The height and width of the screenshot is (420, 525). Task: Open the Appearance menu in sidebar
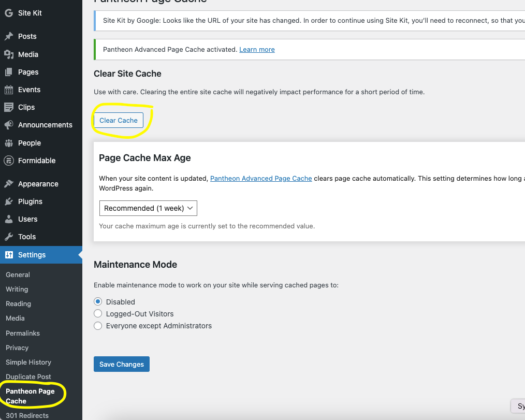(x=38, y=184)
